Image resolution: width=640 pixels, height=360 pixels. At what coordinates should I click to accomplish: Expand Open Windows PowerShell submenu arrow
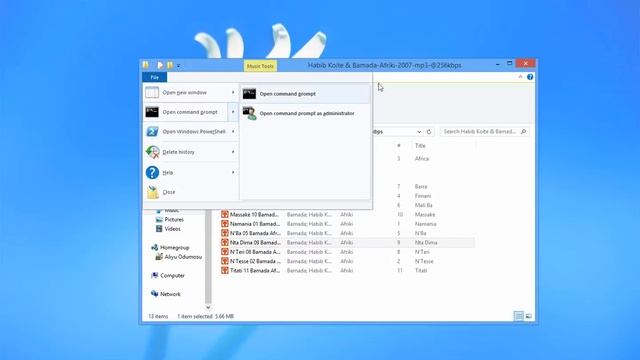pyautogui.click(x=233, y=131)
